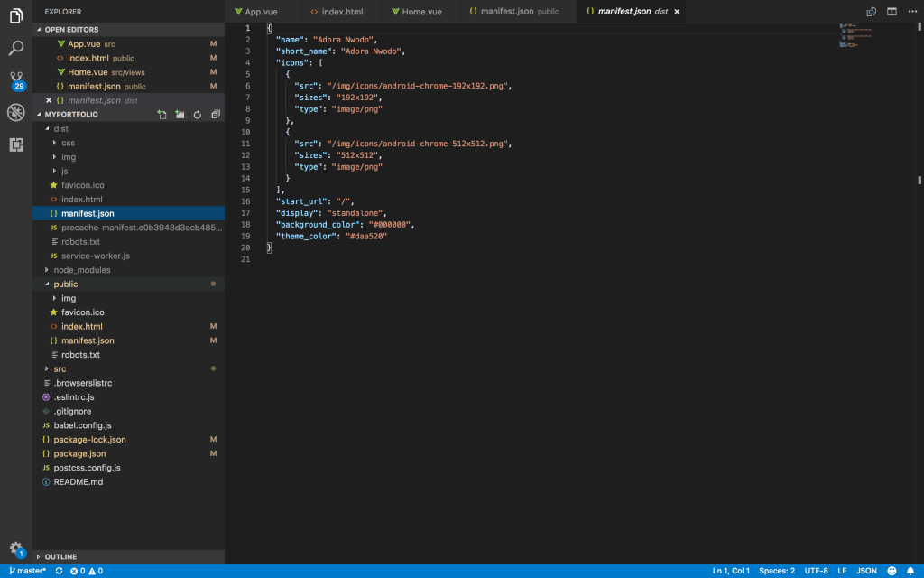Open the Search view icon
Image resolution: width=924 pixels, height=578 pixels.
[x=15, y=48]
